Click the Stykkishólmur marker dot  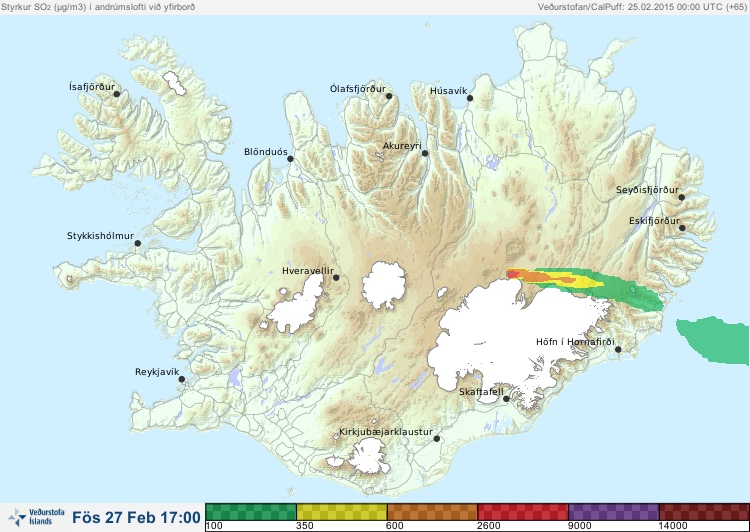138,244
